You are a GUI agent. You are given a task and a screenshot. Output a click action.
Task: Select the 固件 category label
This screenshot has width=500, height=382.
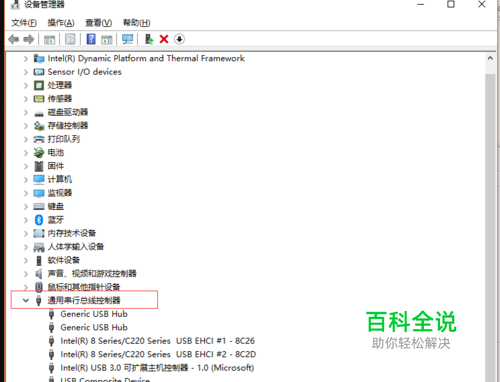[56, 166]
